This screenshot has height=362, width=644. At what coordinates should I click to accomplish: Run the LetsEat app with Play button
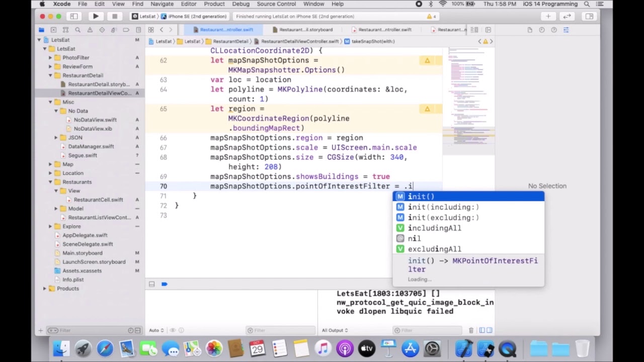click(x=96, y=16)
